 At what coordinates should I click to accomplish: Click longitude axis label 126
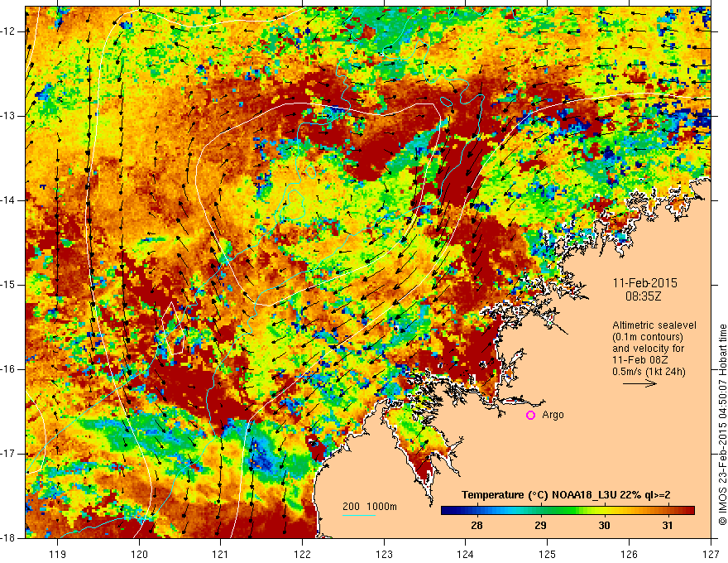629,554
